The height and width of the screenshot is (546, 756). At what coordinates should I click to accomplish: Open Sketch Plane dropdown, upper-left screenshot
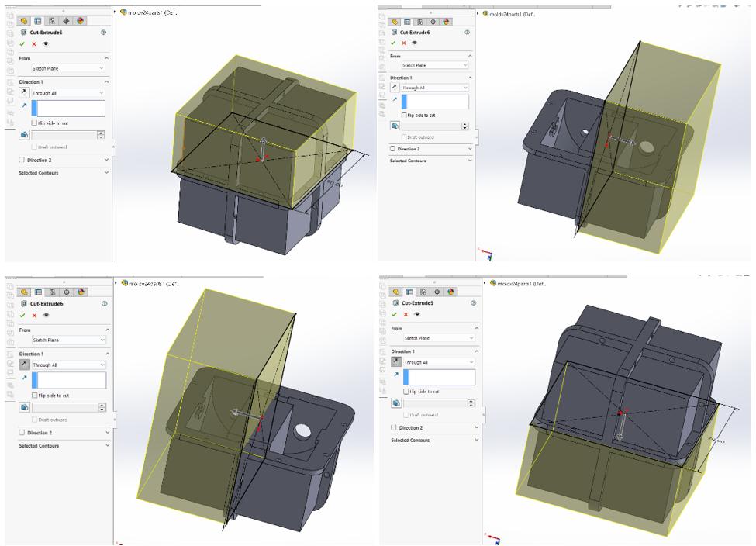(68, 68)
